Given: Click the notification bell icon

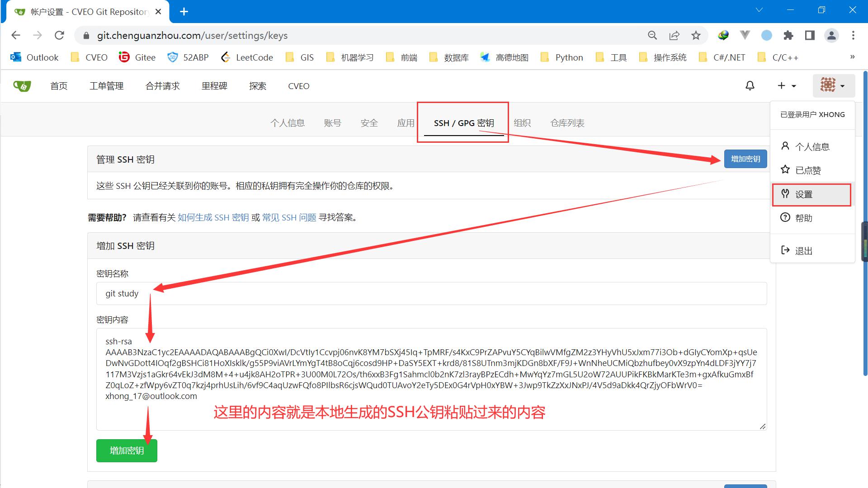Looking at the screenshot, I should coord(750,86).
